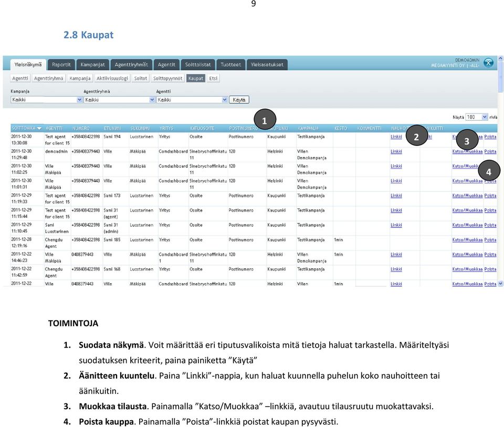Switch to the Yleisnäkymä tab

[x=28, y=65]
